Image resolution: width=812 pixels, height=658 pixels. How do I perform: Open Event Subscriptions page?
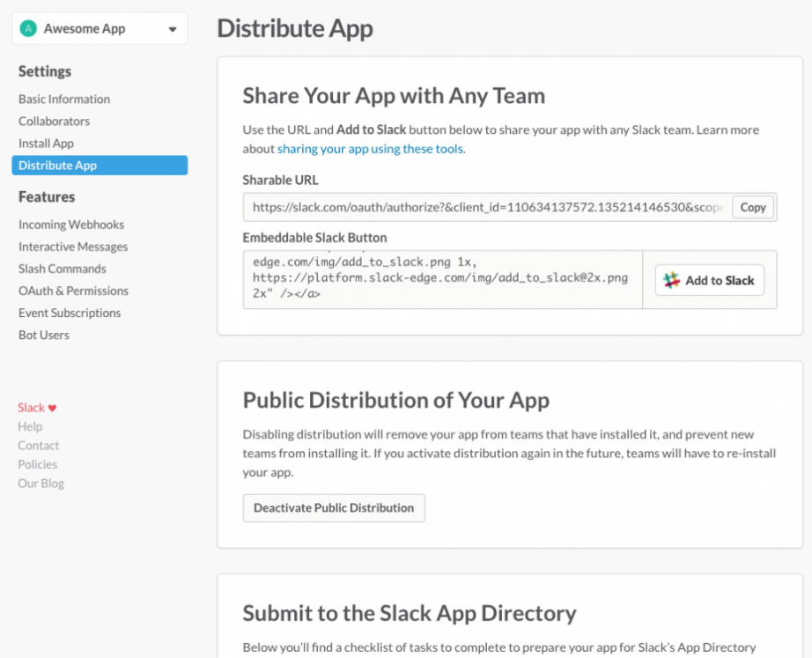point(70,313)
